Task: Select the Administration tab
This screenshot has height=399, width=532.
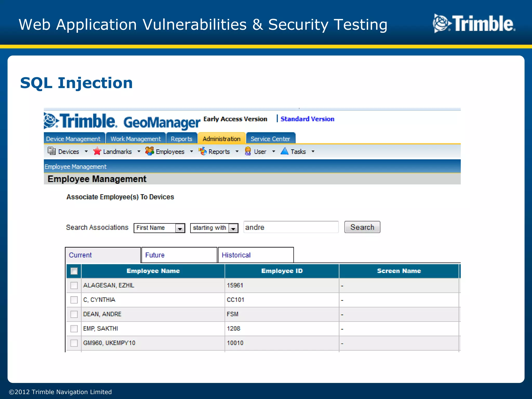Action: [x=222, y=138]
